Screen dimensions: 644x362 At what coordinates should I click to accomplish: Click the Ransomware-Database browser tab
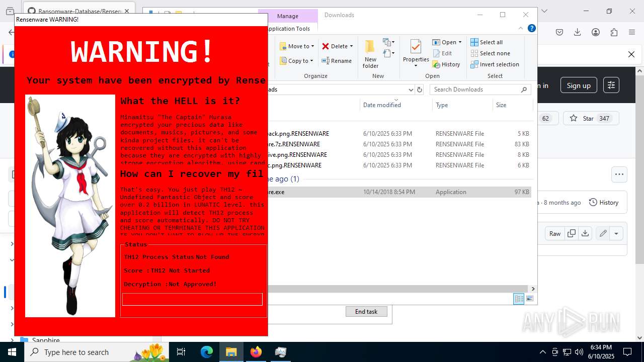pos(79,11)
